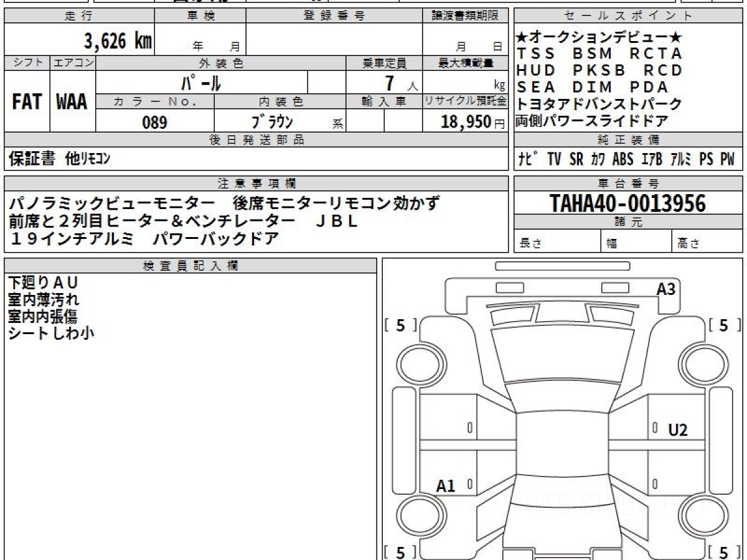Select the 登録番号 header cell
747x560 pixels.
pos(334,16)
